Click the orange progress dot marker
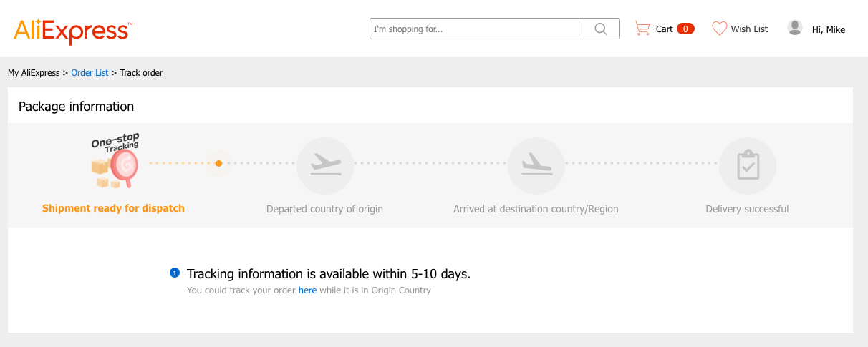Screen dimensions: 868x347 tap(218, 163)
